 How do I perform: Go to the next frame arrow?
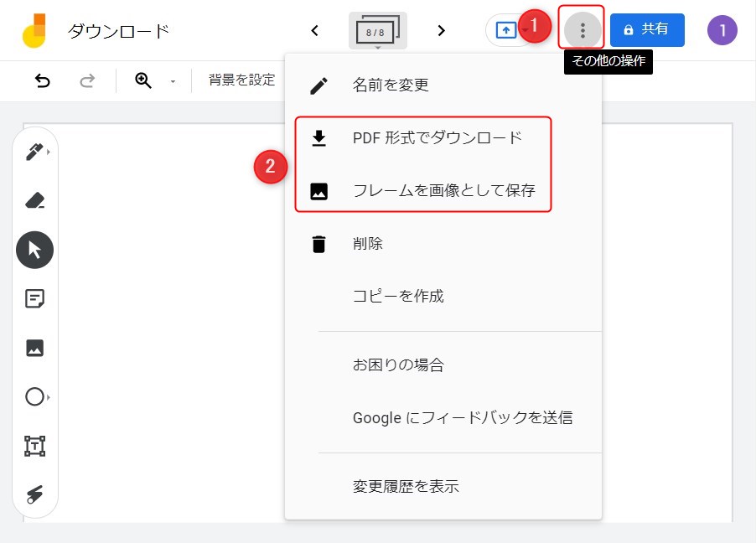click(x=441, y=31)
